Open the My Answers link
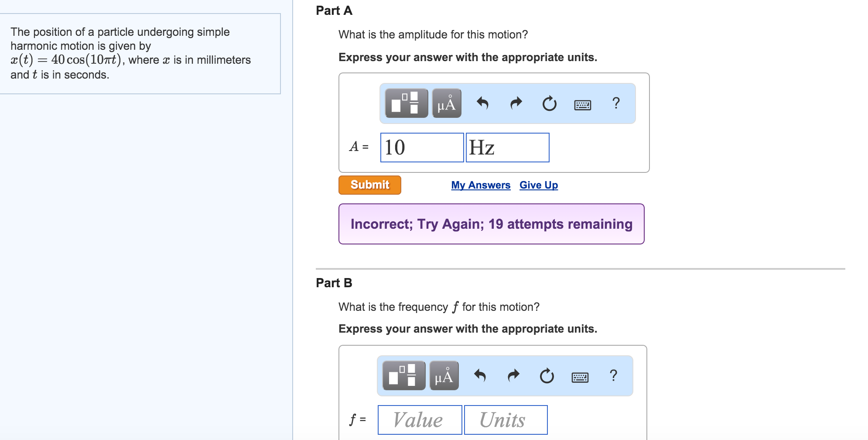The width and height of the screenshot is (868, 440). point(481,185)
